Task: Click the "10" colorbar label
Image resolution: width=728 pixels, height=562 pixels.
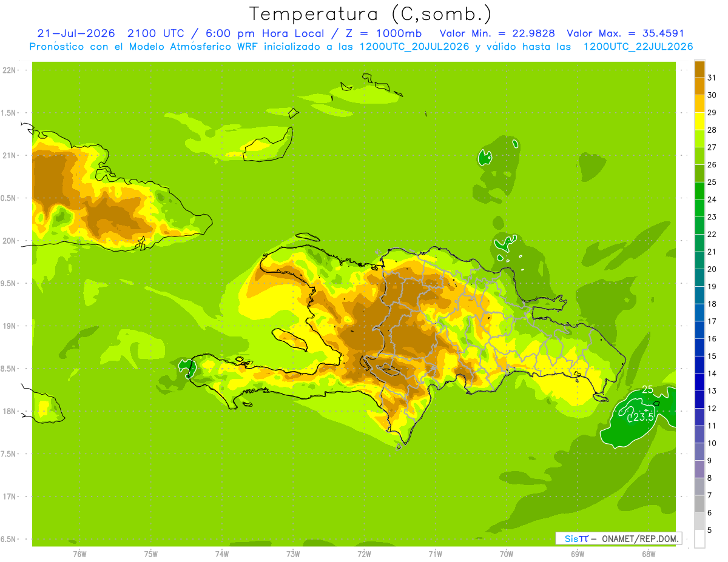Action: (712, 443)
